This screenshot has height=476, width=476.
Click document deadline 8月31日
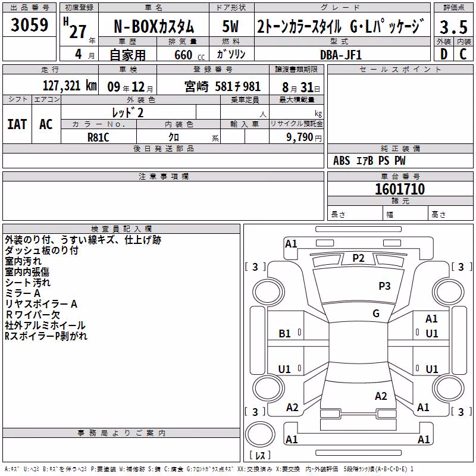(301, 87)
